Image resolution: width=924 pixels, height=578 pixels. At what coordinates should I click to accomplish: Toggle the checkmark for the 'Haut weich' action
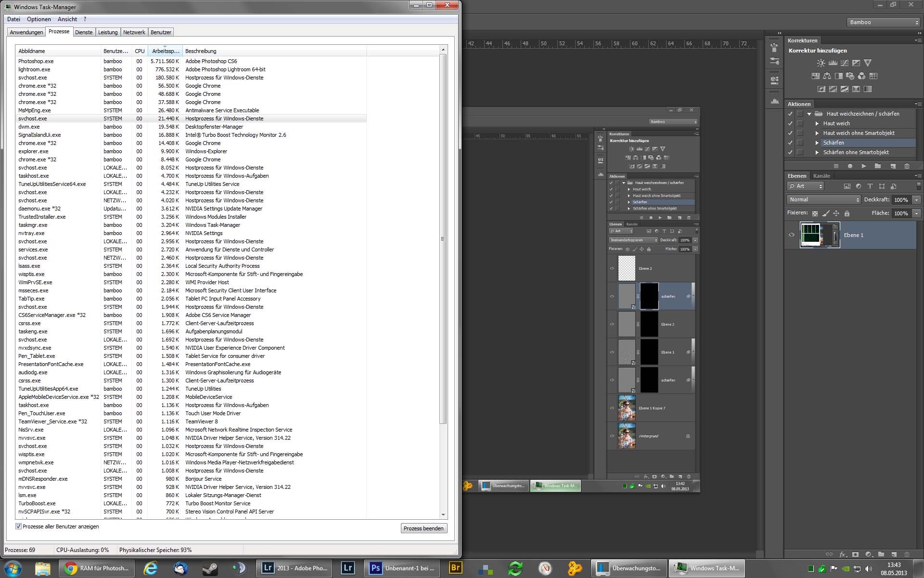tap(790, 123)
